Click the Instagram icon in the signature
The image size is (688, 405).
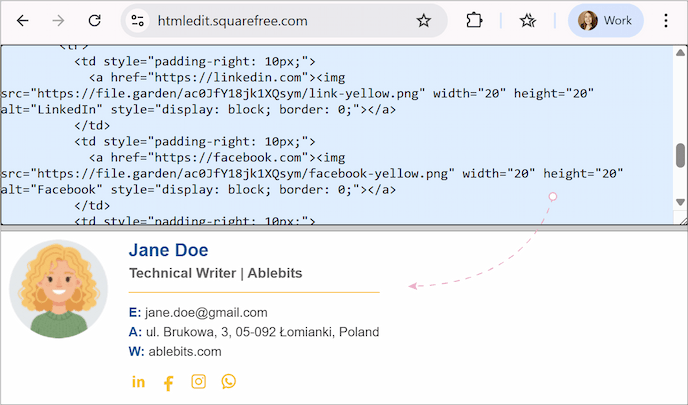pos(198,381)
